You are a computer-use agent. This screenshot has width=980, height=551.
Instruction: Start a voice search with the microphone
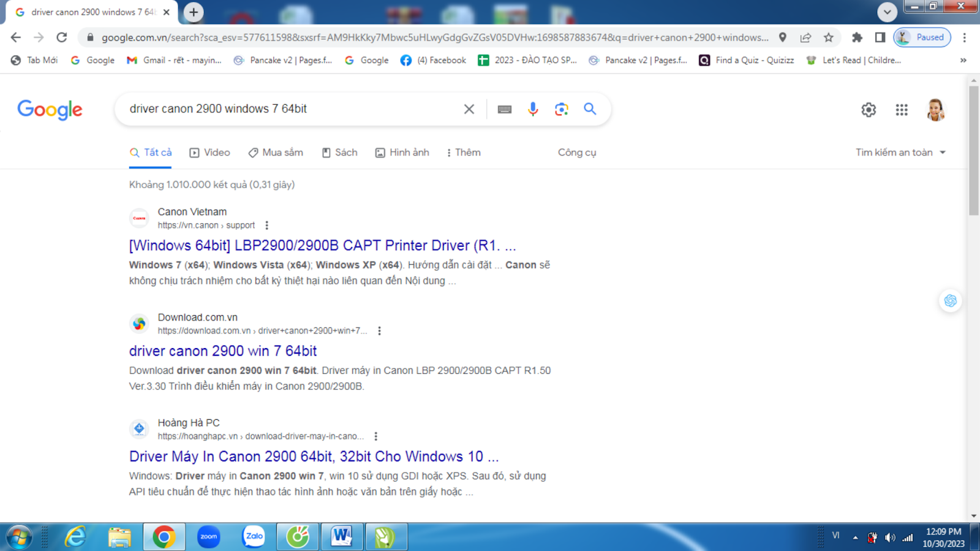click(x=533, y=109)
